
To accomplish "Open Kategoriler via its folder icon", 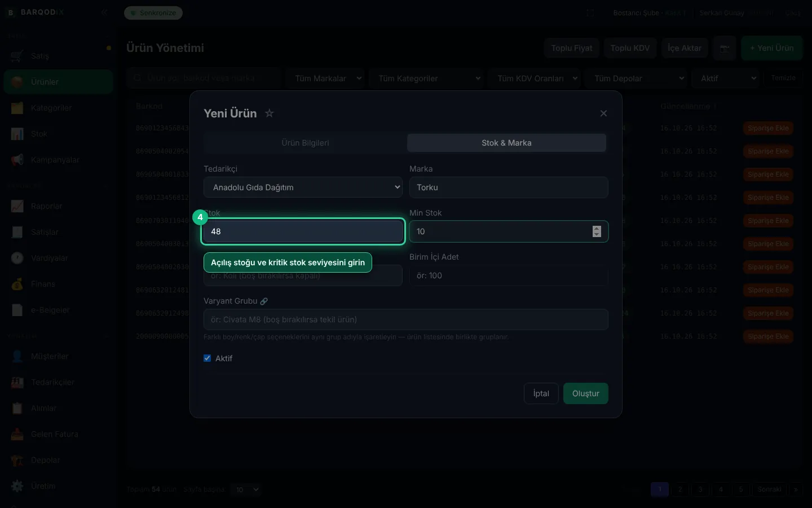I will 17,108.
